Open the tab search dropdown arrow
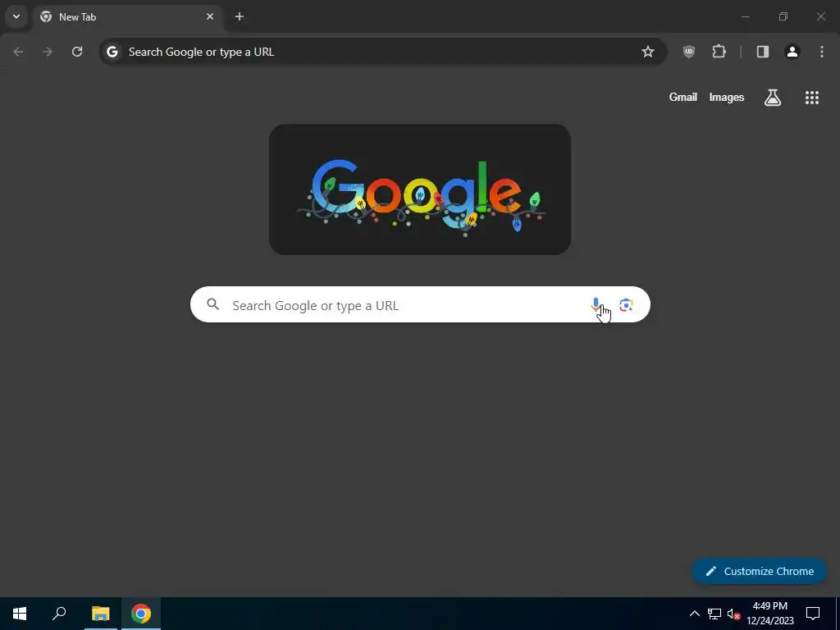The height and width of the screenshot is (630, 840). pyautogui.click(x=16, y=16)
